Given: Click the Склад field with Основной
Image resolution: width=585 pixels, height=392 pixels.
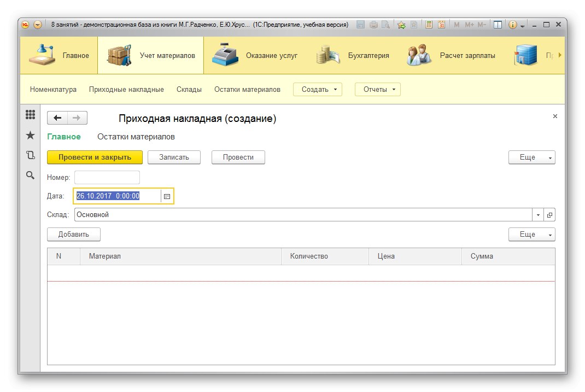Looking at the screenshot, I should 303,215.
